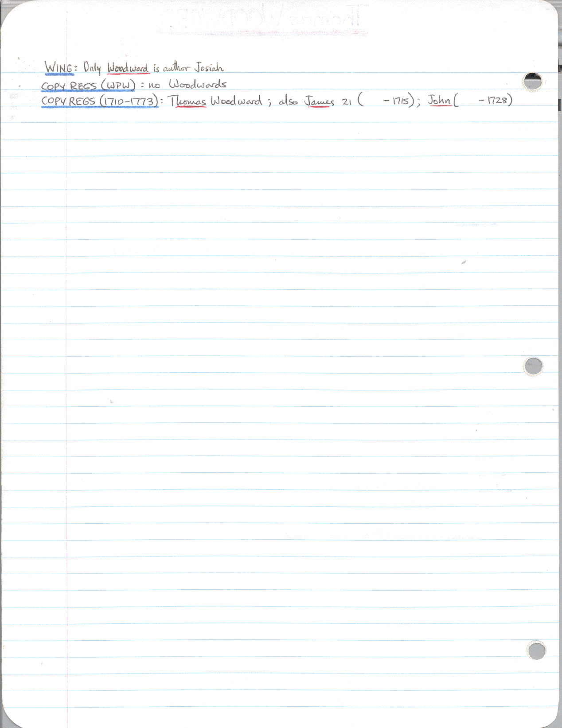Click the number 21 after James

coord(347,102)
